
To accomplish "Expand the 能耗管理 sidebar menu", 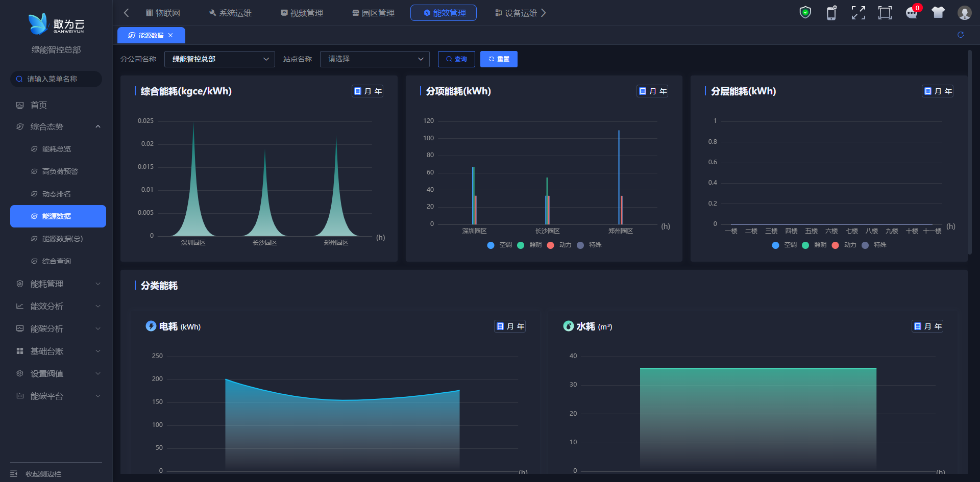I will (x=56, y=284).
